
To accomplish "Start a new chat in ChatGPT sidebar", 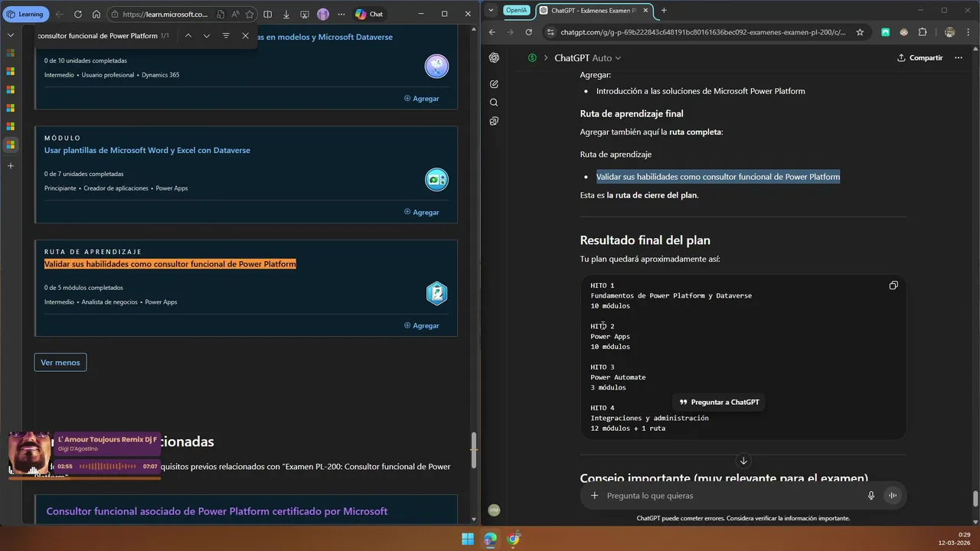I will click(494, 84).
